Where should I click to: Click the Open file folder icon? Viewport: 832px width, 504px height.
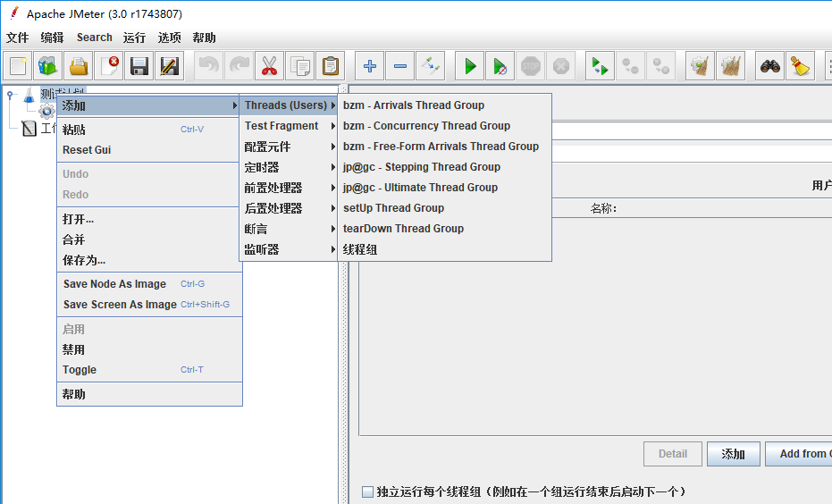coord(79,66)
